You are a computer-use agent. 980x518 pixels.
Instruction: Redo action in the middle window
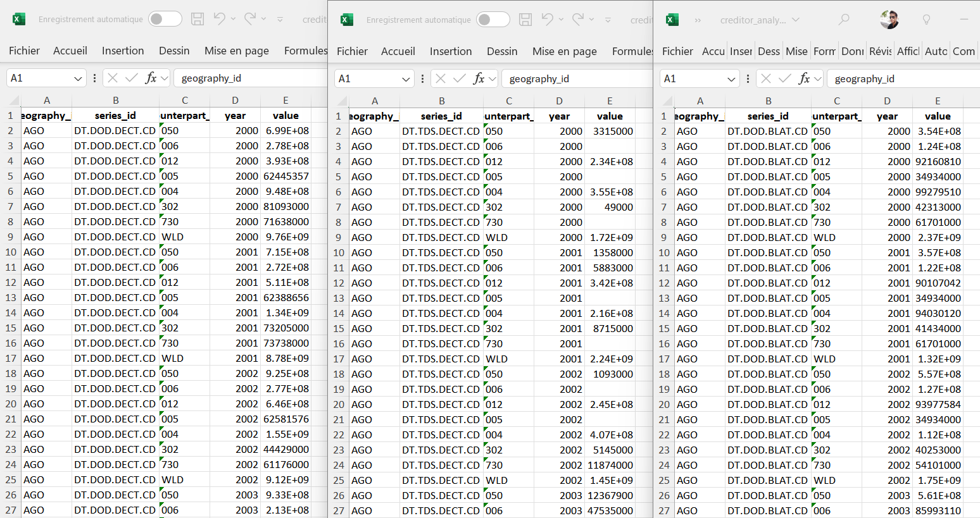tap(578, 20)
